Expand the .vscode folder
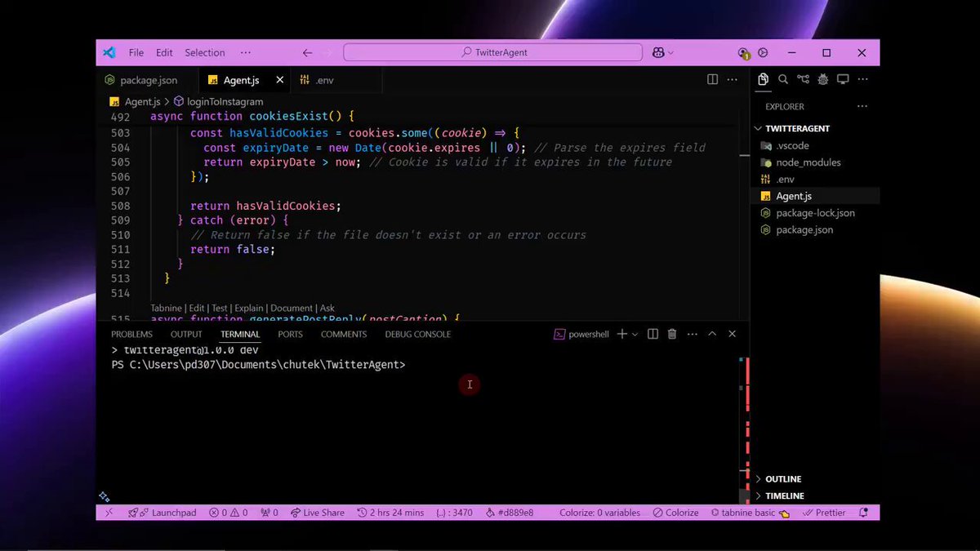The image size is (980, 551). click(792, 145)
